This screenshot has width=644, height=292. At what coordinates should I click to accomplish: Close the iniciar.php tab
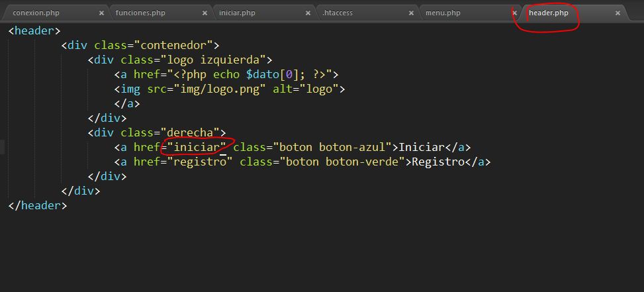click(x=308, y=13)
